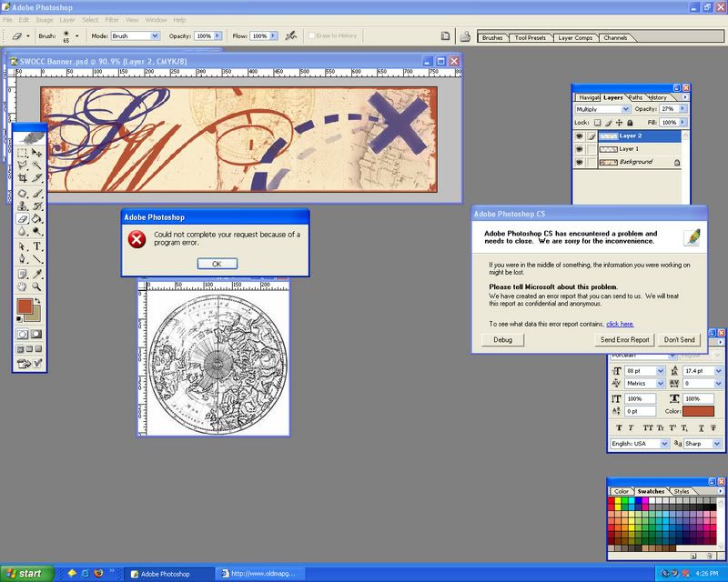Hide the Background layer's eye icon

[579, 162]
